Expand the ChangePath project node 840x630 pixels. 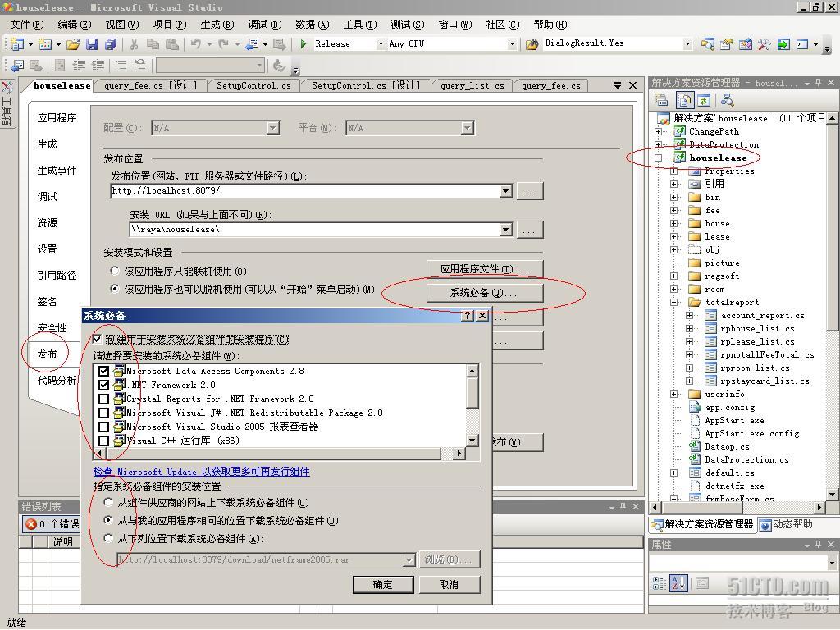(x=659, y=131)
